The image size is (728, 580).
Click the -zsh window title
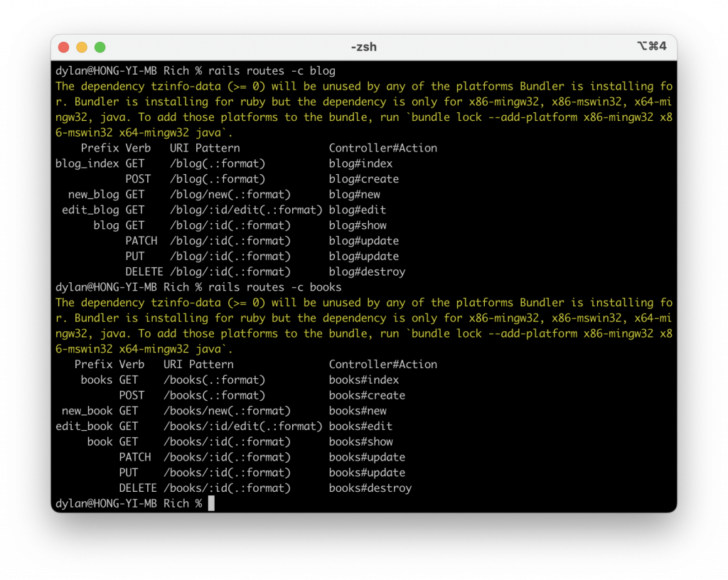363,48
